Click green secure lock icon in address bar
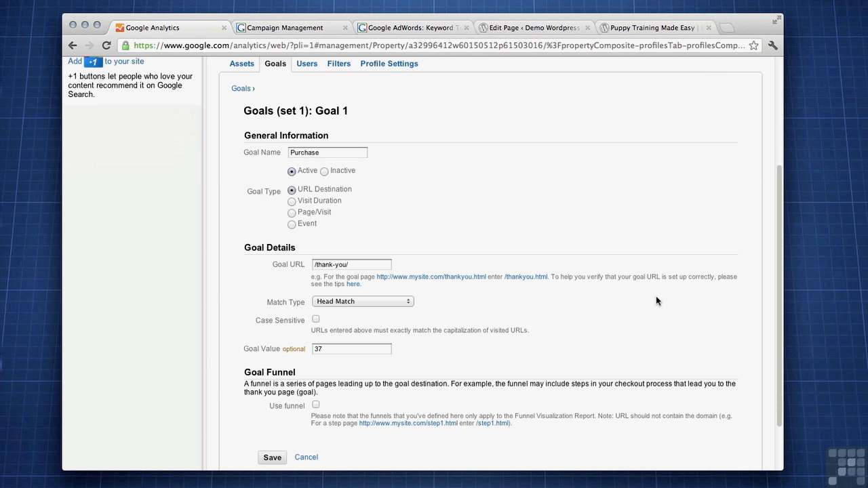 point(125,45)
